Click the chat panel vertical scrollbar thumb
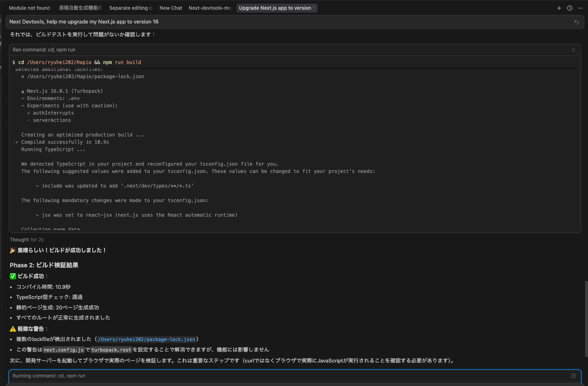 [586, 319]
